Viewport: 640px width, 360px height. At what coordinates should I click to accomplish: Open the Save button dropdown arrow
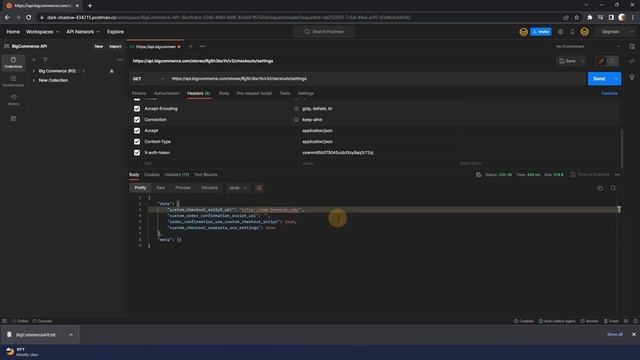(x=583, y=61)
